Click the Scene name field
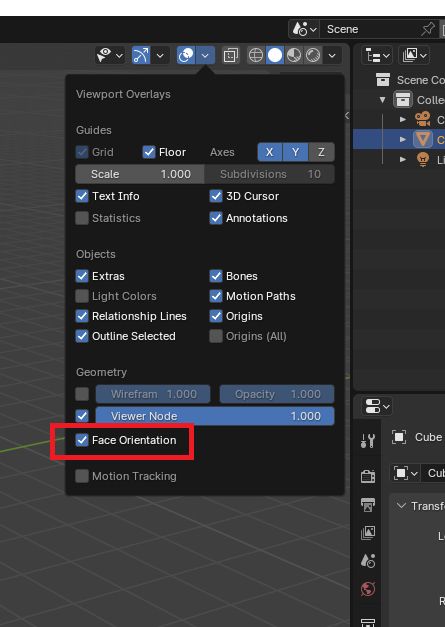445x627 pixels. pos(368,29)
